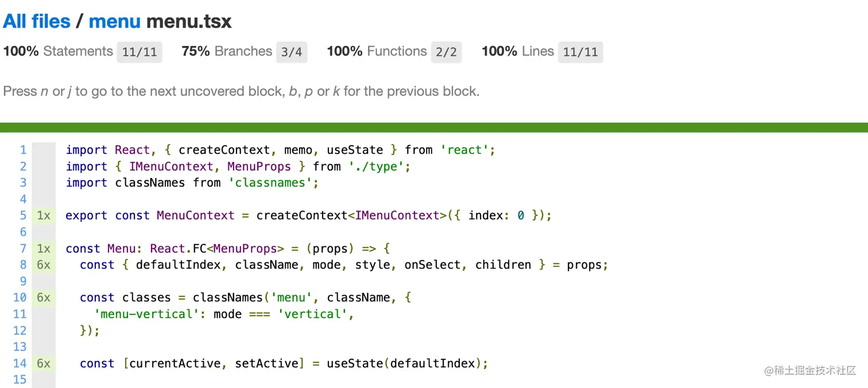The width and height of the screenshot is (868, 388).
Task: Click the 100% Functions metric
Action: (377, 51)
